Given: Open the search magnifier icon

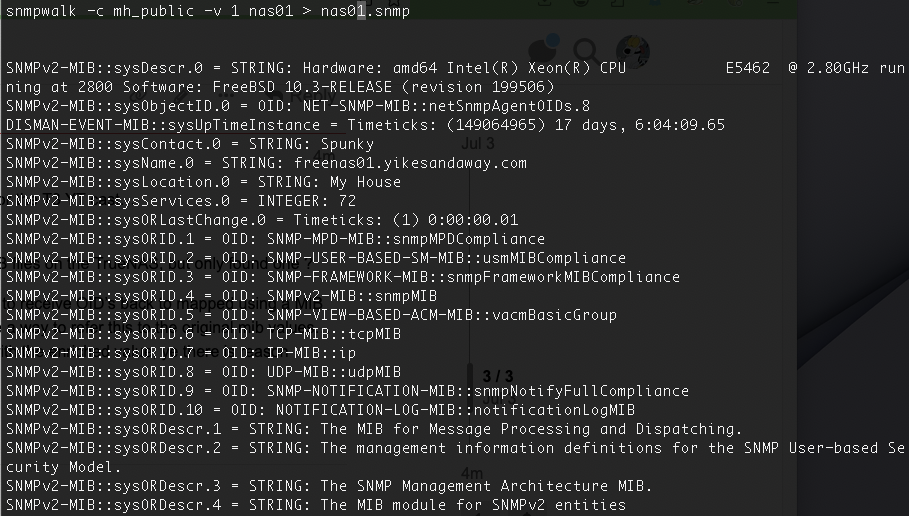Looking at the screenshot, I should click(586, 52).
